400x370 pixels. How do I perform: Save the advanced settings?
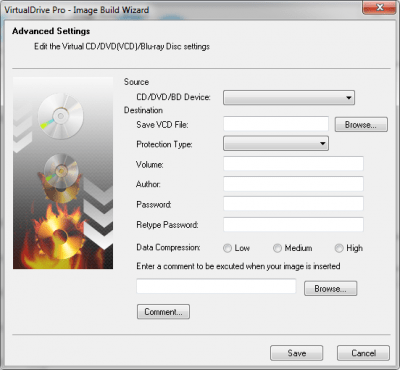click(297, 353)
